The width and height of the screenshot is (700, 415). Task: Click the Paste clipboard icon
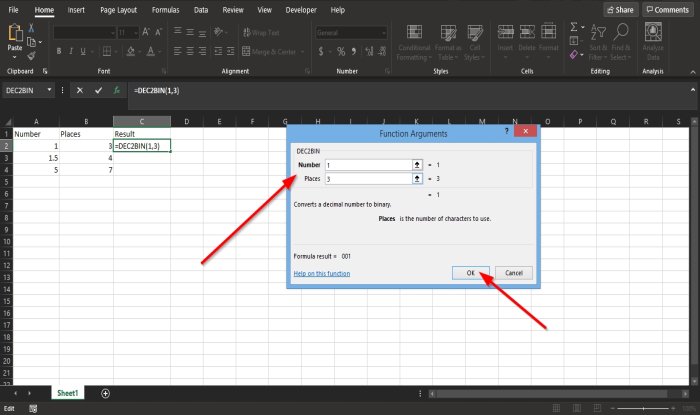pyautogui.click(x=15, y=33)
